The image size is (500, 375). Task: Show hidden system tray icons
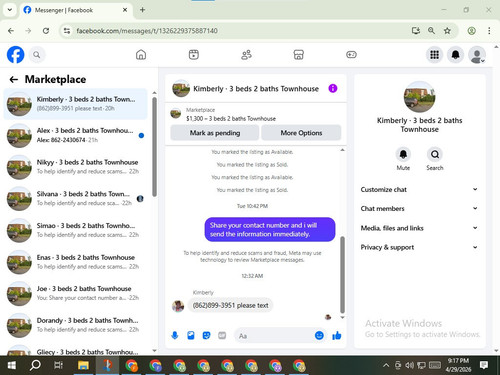click(386, 365)
